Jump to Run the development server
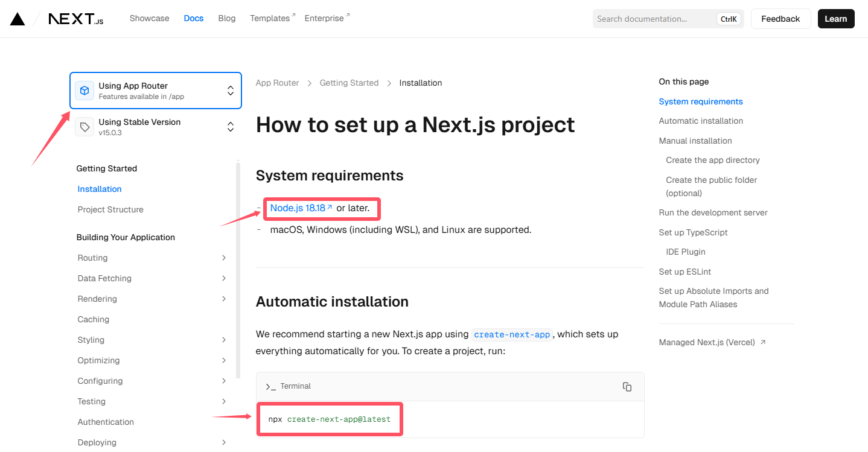Image resolution: width=868 pixels, height=452 pixels. click(x=713, y=212)
